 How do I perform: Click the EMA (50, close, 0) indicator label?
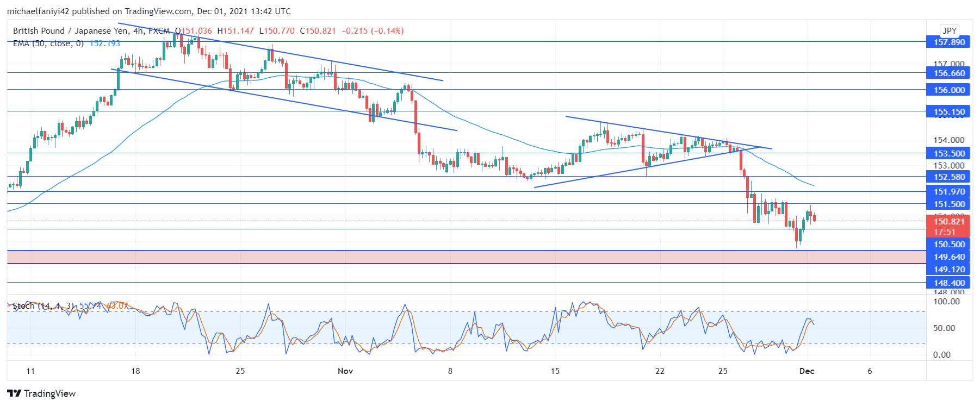pos(48,43)
